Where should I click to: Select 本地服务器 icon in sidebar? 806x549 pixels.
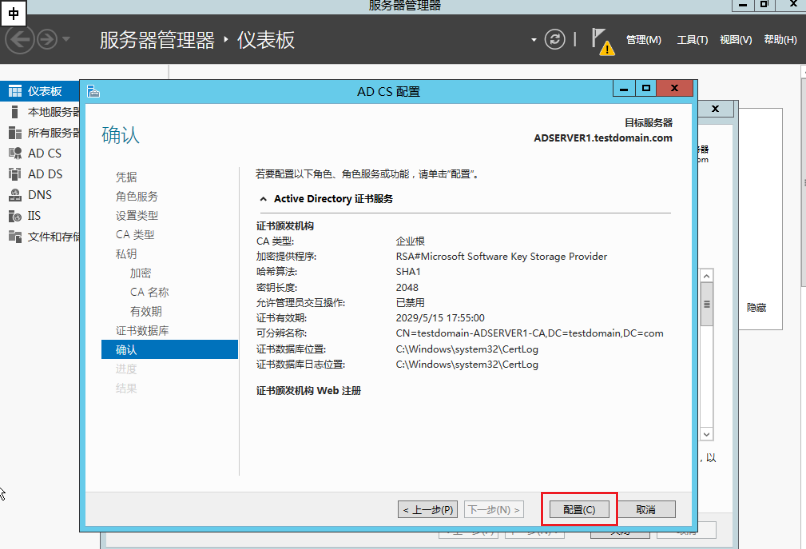(x=15, y=112)
